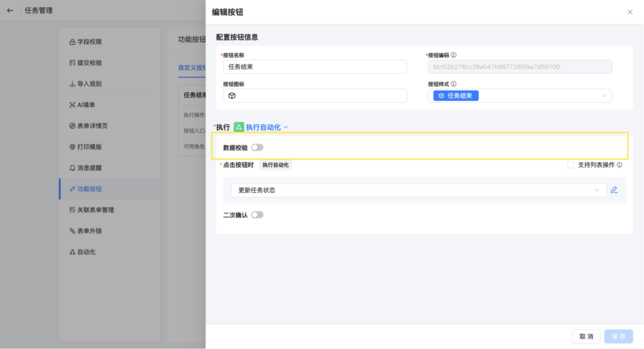
Task: Click info icon next to 按钮样式
Action: point(454,84)
